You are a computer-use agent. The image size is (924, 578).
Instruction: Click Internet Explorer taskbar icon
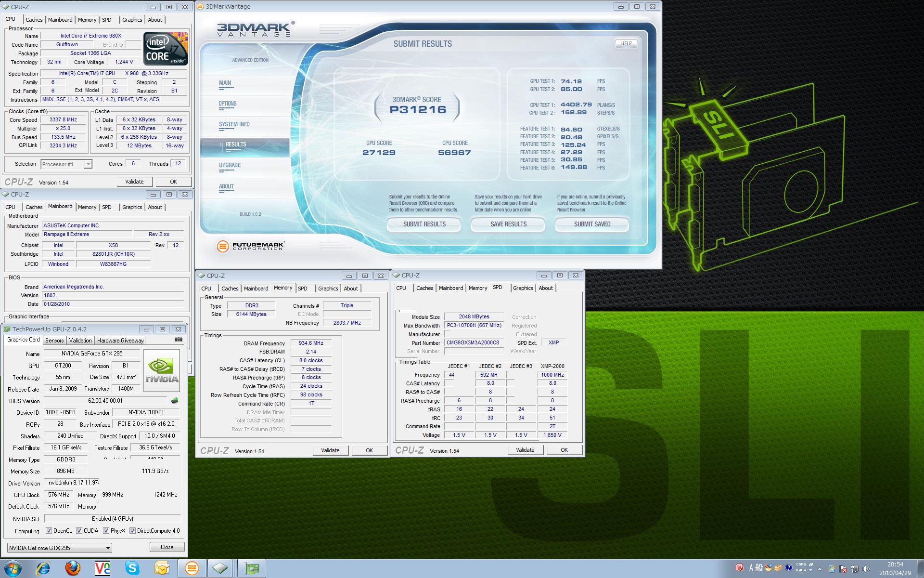[43, 568]
